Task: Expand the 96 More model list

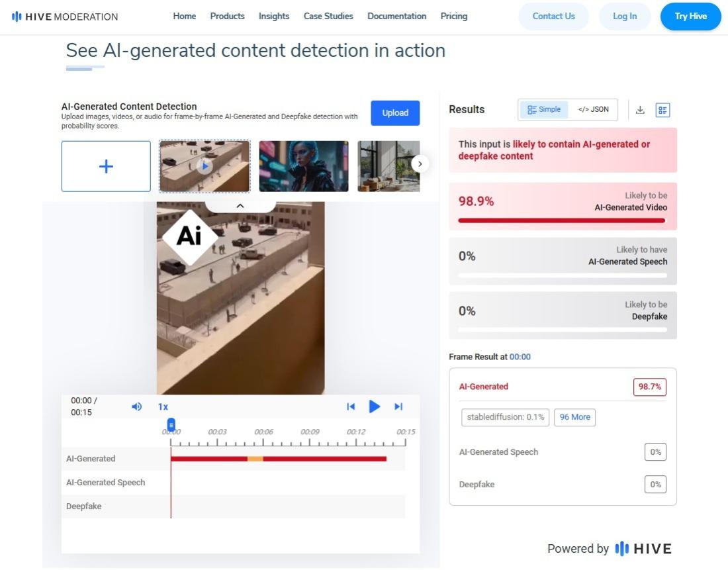Action: click(x=574, y=417)
